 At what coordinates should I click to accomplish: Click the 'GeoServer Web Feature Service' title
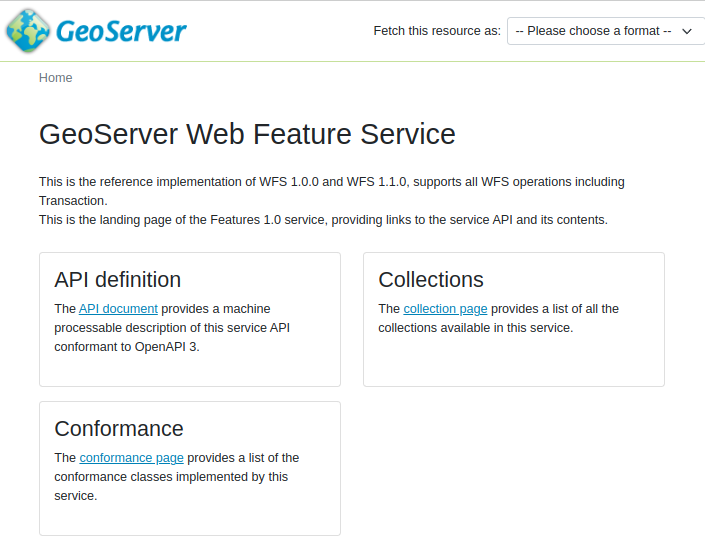(x=247, y=134)
